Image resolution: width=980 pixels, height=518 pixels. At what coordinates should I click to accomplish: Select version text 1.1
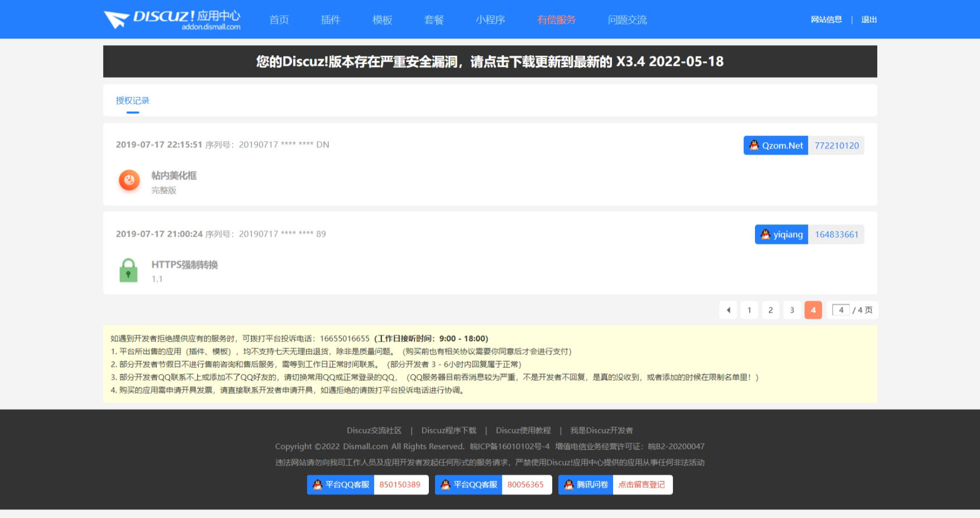157,279
